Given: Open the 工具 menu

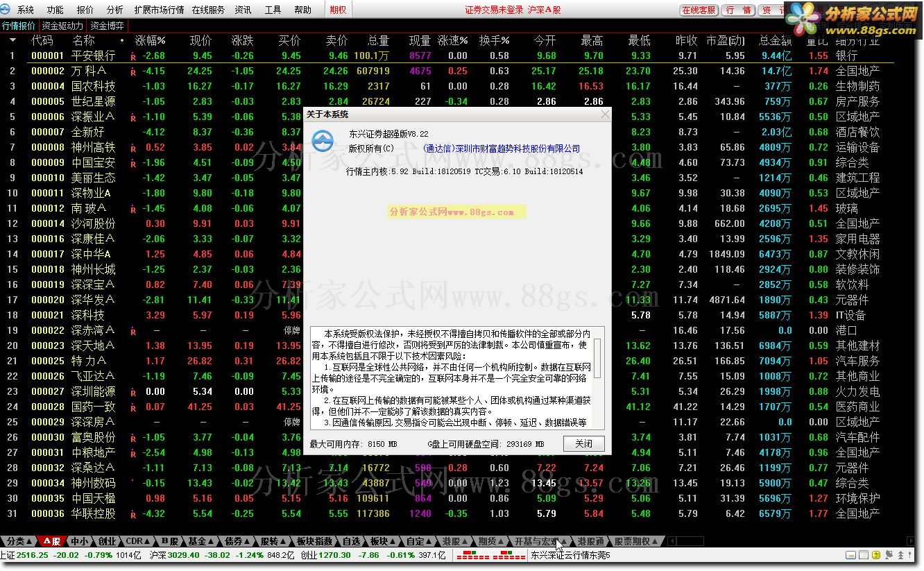Looking at the screenshot, I should 273,10.
